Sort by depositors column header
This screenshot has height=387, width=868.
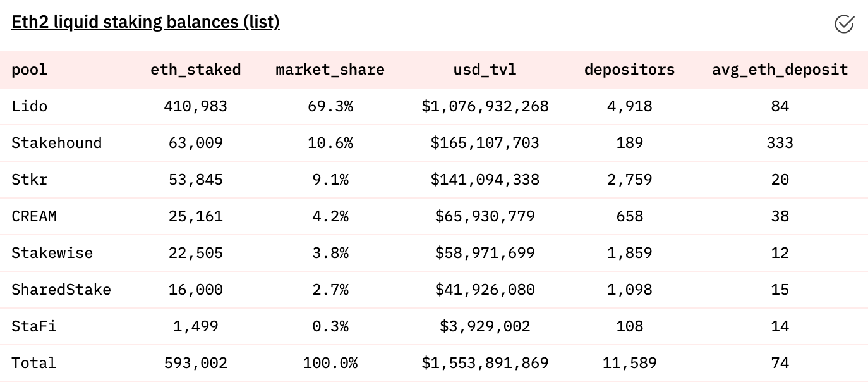tap(630, 70)
